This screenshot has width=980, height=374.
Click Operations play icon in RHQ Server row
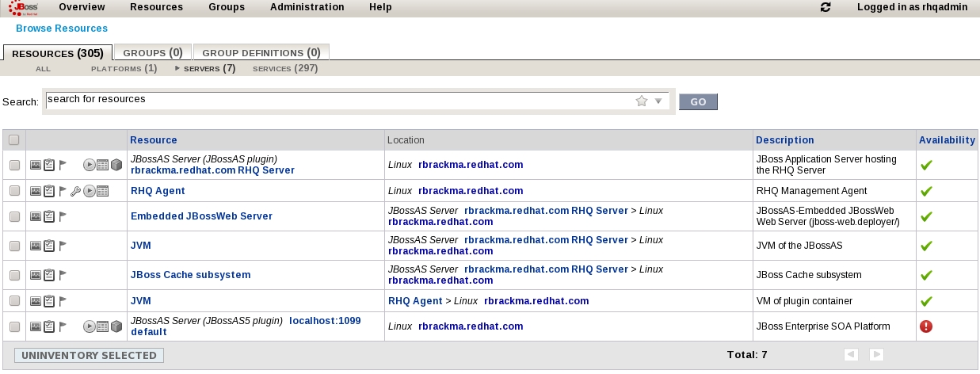pyautogui.click(x=90, y=165)
